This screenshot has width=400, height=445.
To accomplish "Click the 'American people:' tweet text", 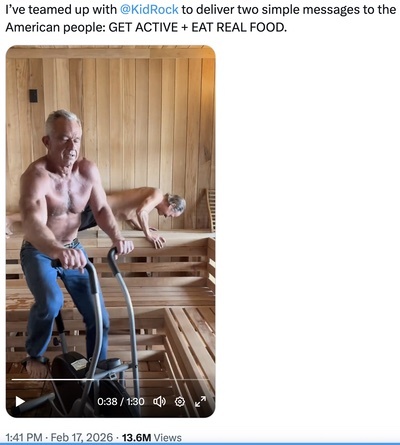I will coord(55,27).
